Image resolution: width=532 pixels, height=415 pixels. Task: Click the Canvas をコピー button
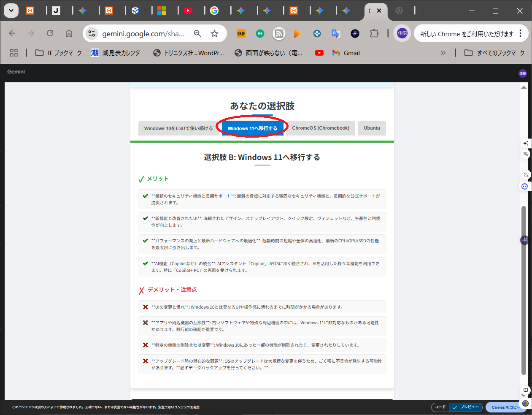coord(505,407)
